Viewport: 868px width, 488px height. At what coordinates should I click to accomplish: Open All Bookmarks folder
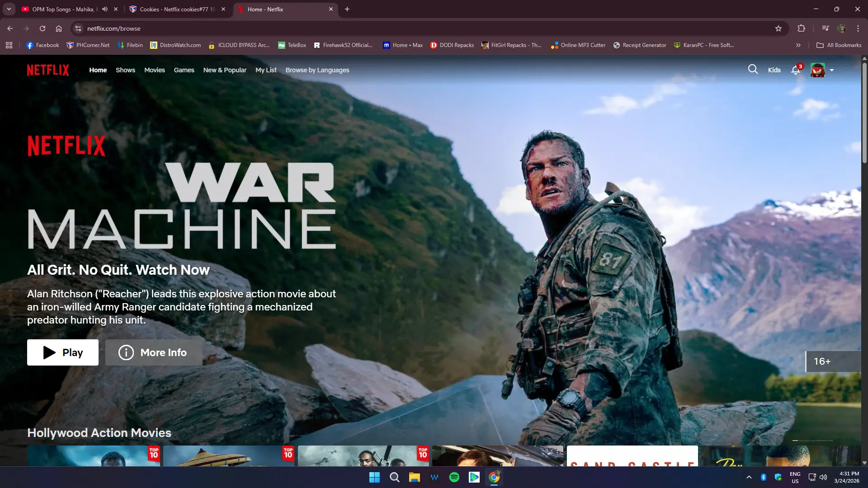coord(839,45)
